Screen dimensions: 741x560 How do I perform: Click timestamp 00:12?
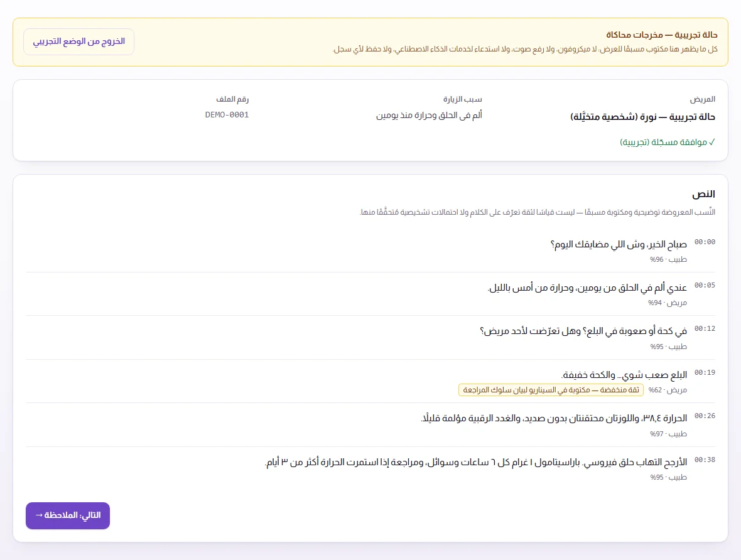705,329
